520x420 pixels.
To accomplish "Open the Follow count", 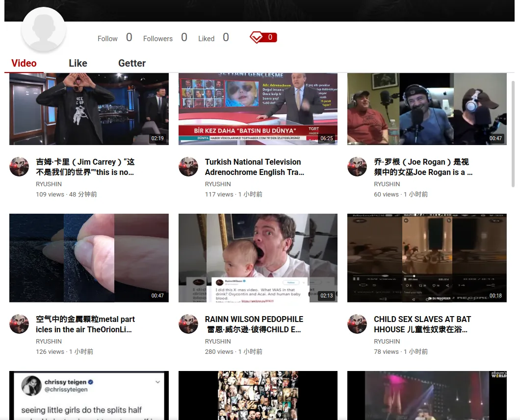I will 115,38.
